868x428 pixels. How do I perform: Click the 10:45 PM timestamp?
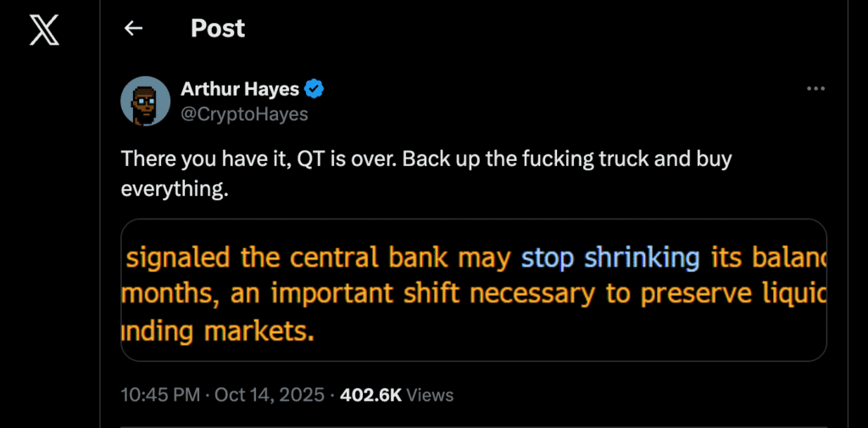point(160,395)
